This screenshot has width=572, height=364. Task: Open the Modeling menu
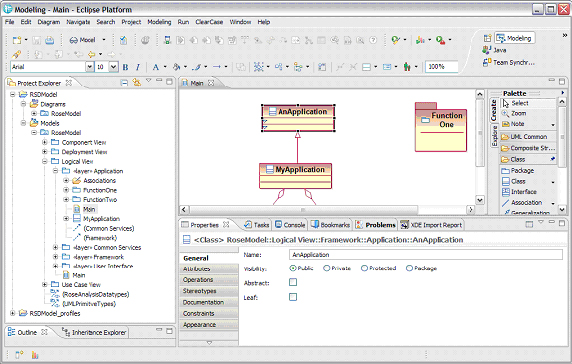point(159,22)
